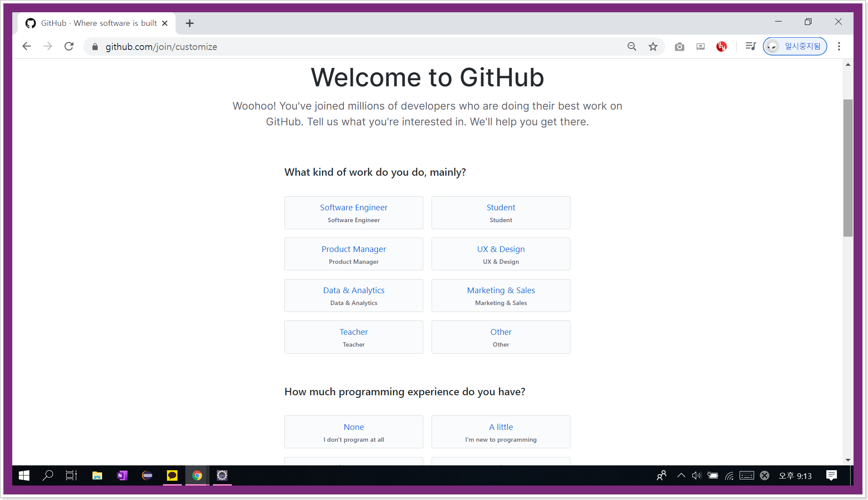Select None for programming experience
Screen dimensions: 868x500
coord(354,432)
